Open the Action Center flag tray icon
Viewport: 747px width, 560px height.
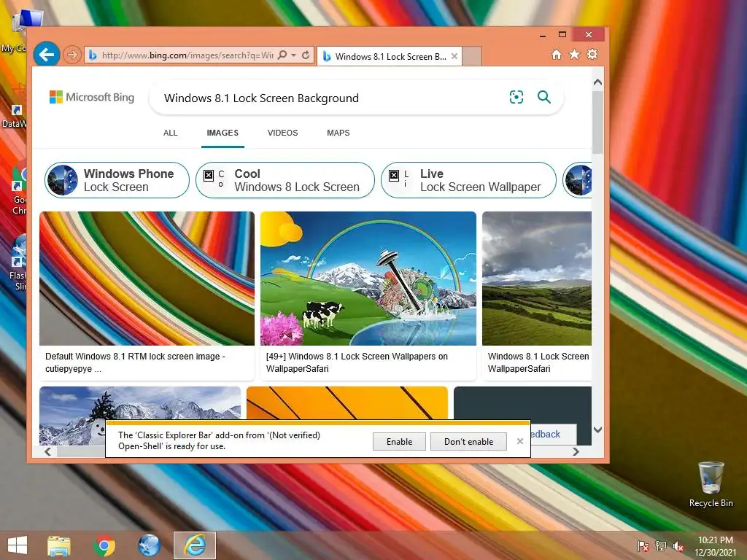pyautogui.click(x=643, y=546)
